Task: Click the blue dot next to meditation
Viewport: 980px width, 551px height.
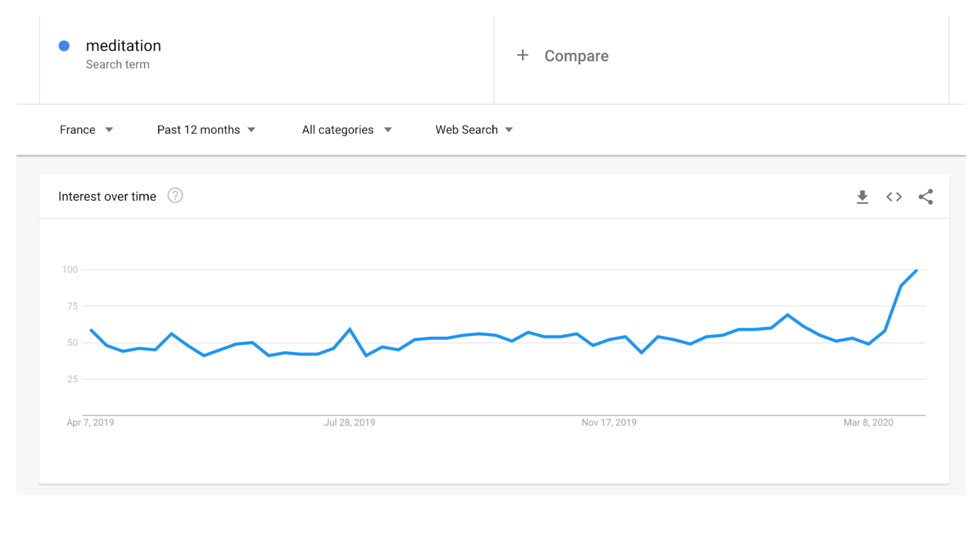Action: [64, 46]
